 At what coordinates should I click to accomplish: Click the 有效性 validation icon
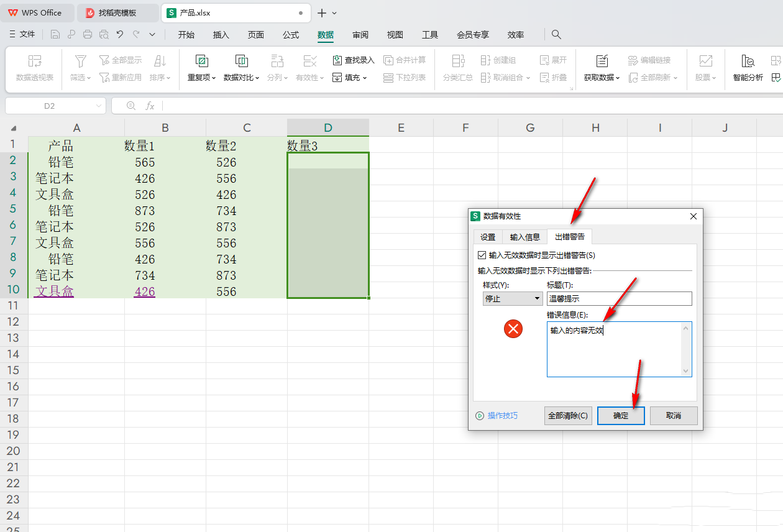(310, 61)
